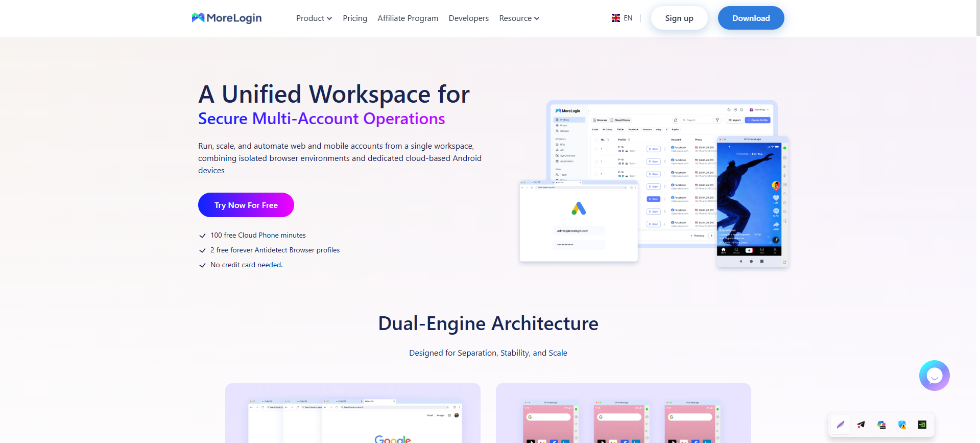Click the purple feather tray icon
The image size is (980, 443).
[841, 425]
